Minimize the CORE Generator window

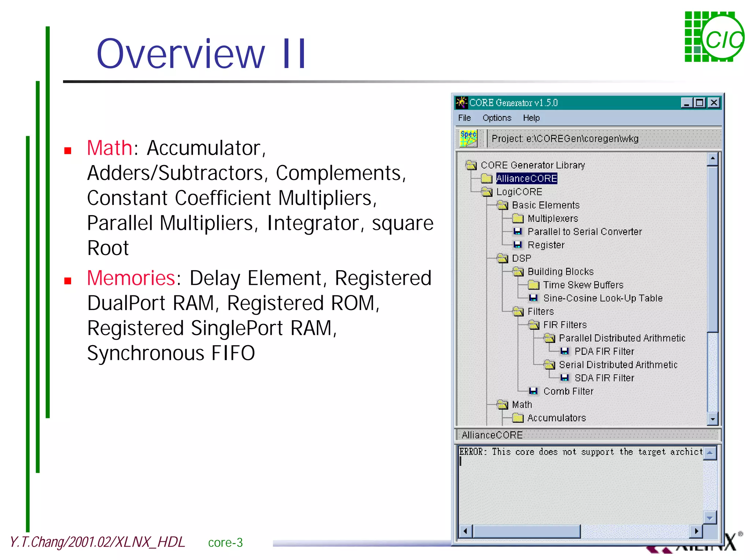[687, 103]
